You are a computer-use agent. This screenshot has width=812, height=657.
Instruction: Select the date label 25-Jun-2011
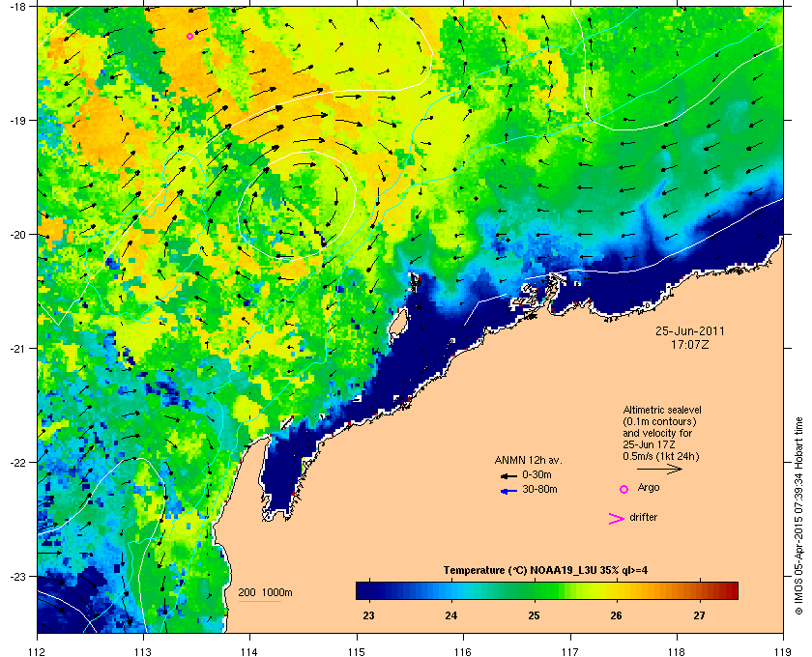[690, 330]
